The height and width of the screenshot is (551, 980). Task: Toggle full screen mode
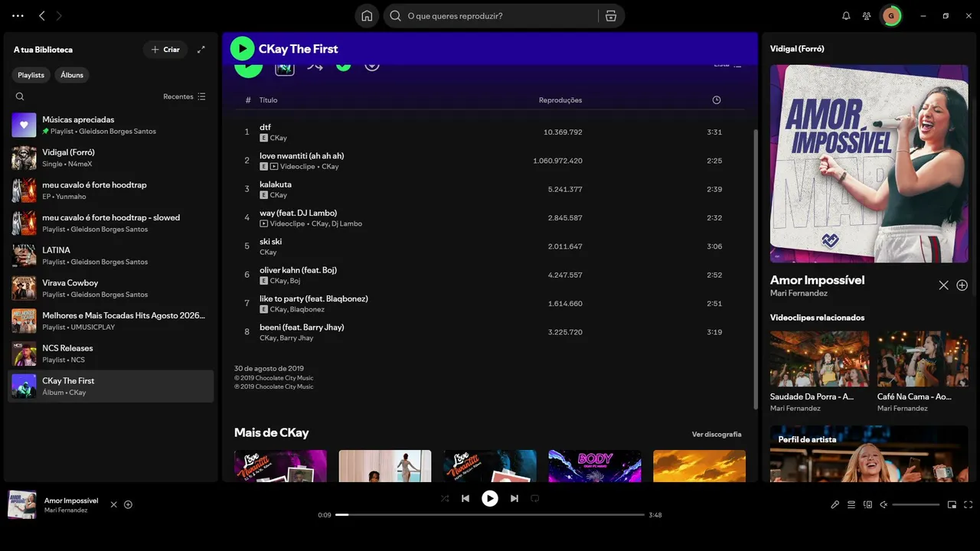click(969, 505)
